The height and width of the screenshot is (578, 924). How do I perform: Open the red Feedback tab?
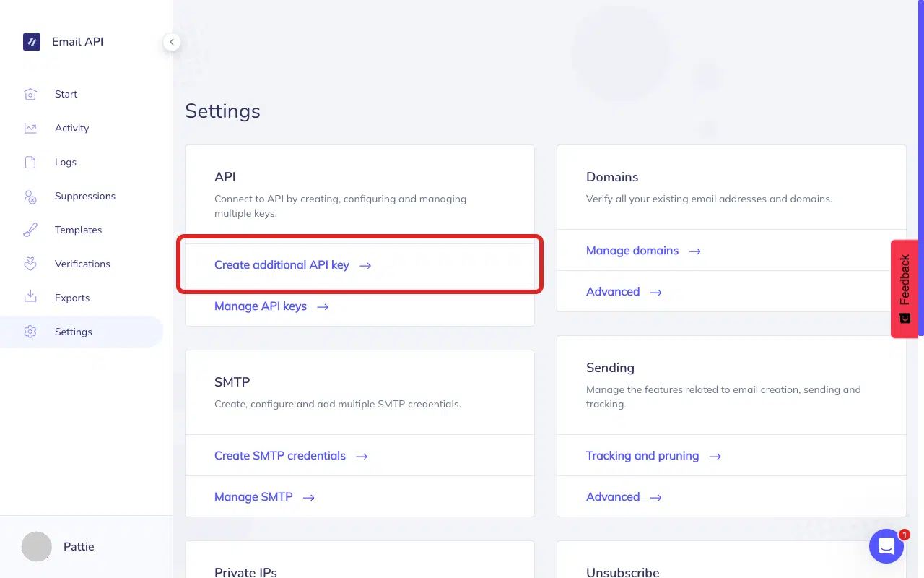click(x=905, y=289)
